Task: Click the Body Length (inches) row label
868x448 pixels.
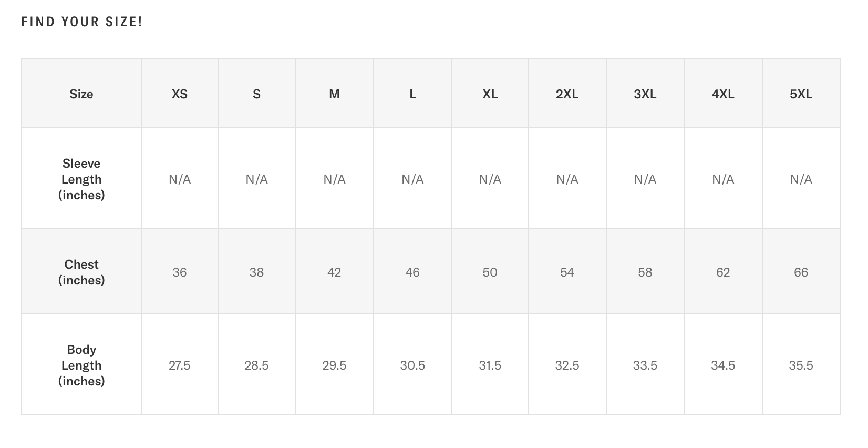Action: tap(81, 365)
